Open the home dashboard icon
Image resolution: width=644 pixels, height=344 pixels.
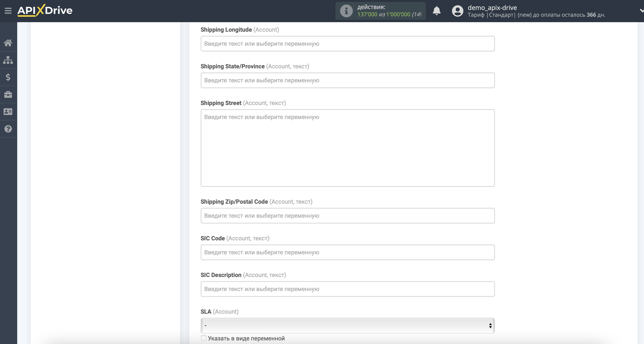8,43
